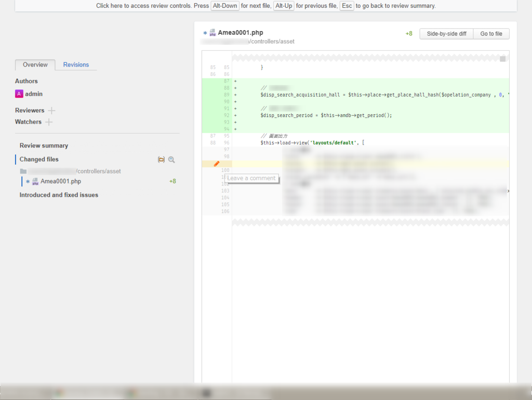Select Amea0001.php in changed files tree
The width and height of the screenshot is (532, 400).
click(x=61, y=181)
